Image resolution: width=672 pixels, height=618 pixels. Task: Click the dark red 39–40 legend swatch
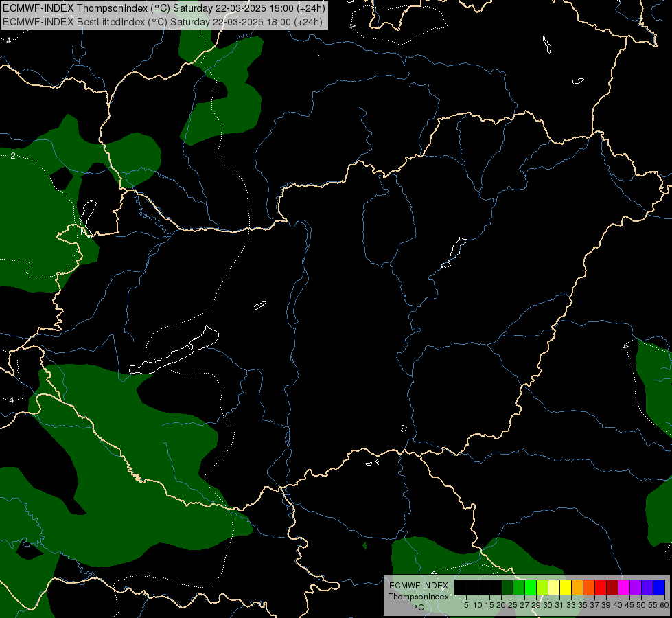[612, 587]
